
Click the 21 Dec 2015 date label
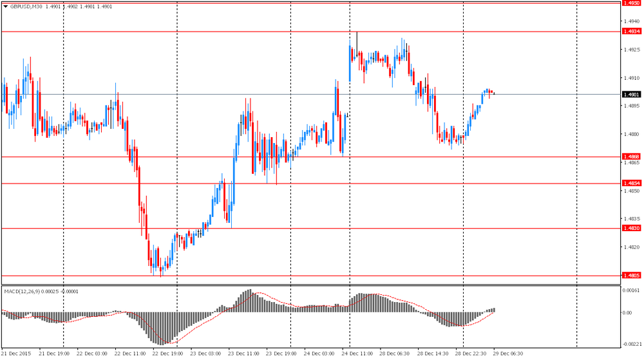pos(16,354)
